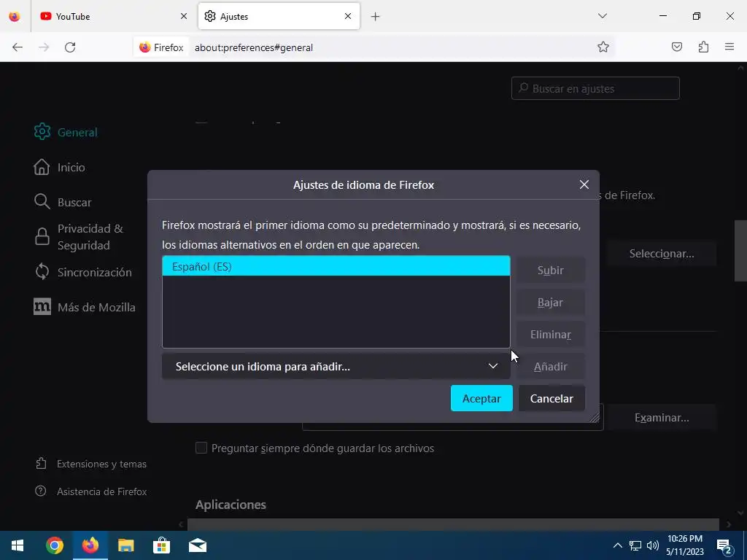Open the Buscar settings category

(x=63, y=202)
